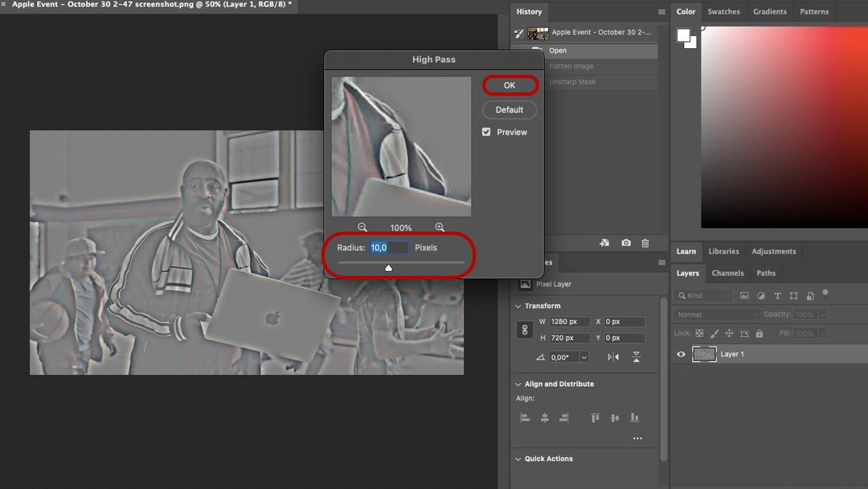Zoom out the High Pass preview
The width and height of the screenshot is (868, 489).
362,228
